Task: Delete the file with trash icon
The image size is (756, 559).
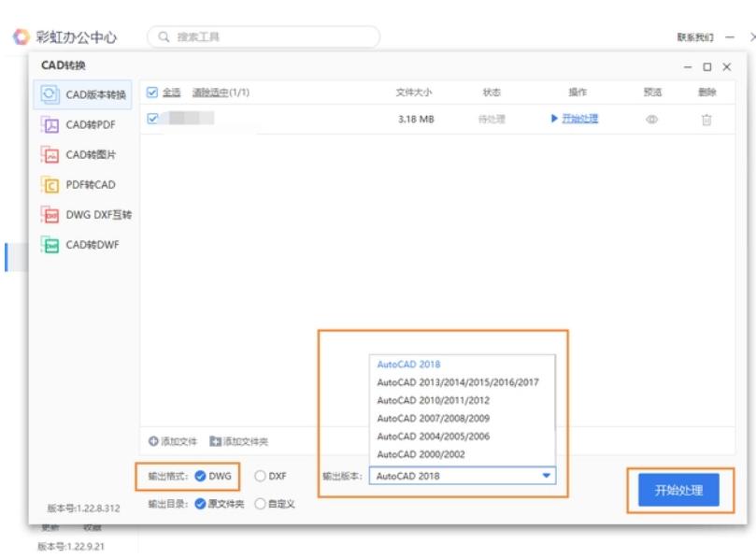Action: point(706,119)
